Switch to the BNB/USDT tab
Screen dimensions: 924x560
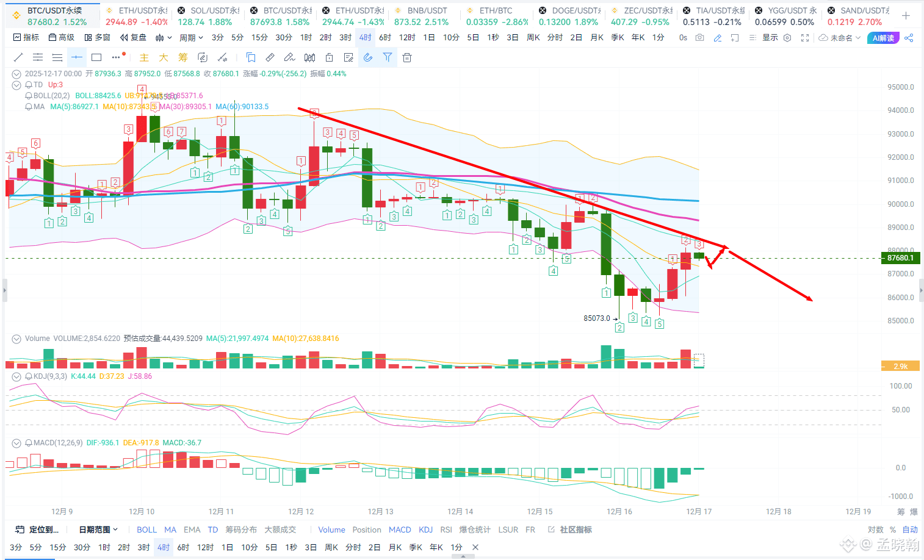(424, 16)
